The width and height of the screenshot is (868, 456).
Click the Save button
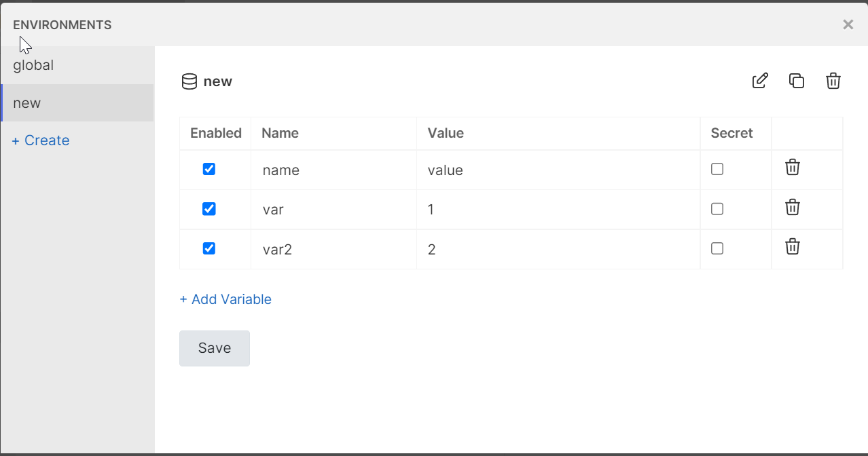pyautogui.click(x=214, y=347)
